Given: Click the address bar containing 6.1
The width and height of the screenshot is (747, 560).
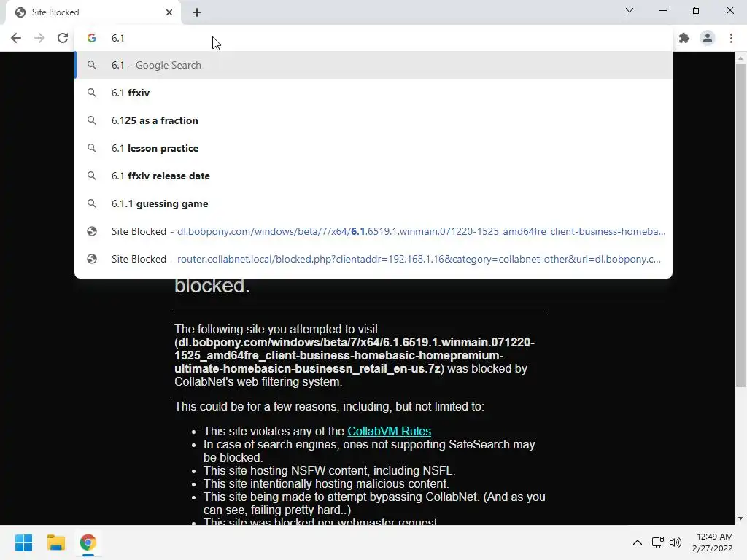Looking at the screenshot, I should [x=373, y=38].
